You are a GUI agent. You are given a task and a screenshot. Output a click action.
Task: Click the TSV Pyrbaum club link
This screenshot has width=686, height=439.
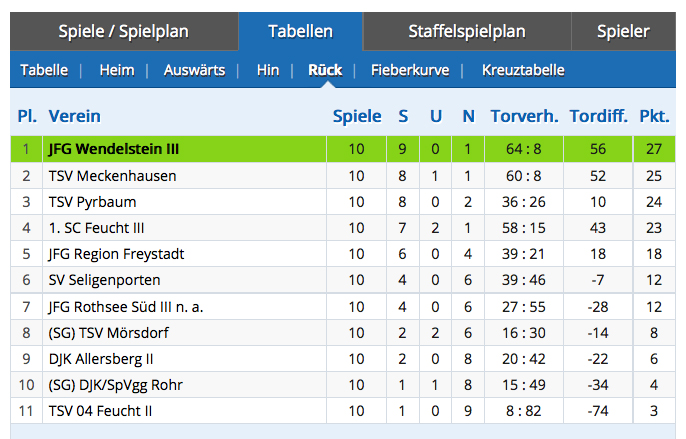tap(92, 201)
